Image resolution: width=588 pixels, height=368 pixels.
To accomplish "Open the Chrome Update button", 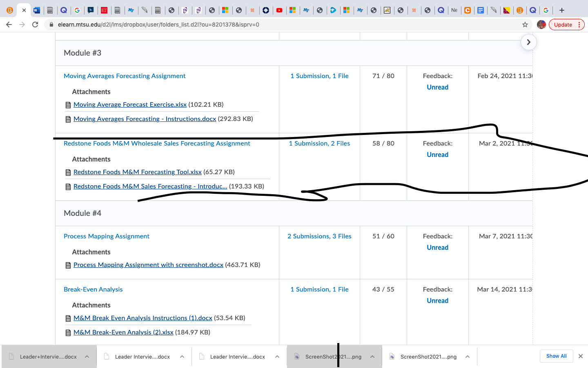I will (x=566, y=25).
